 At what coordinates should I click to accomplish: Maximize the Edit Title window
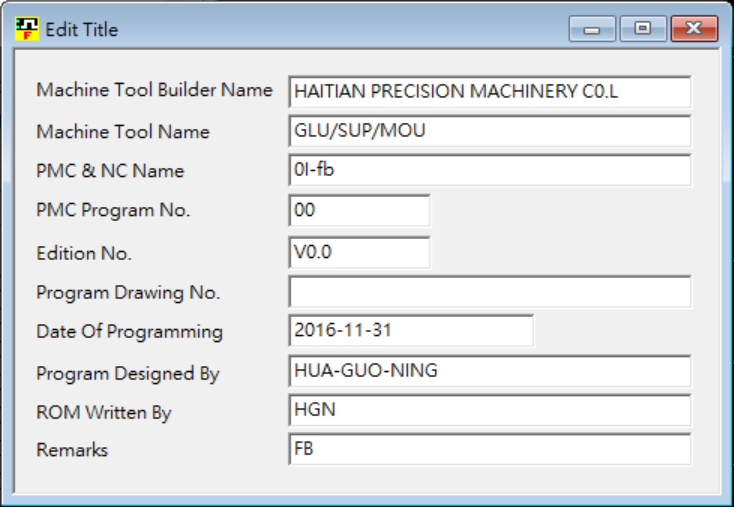(x=642, y=30)
